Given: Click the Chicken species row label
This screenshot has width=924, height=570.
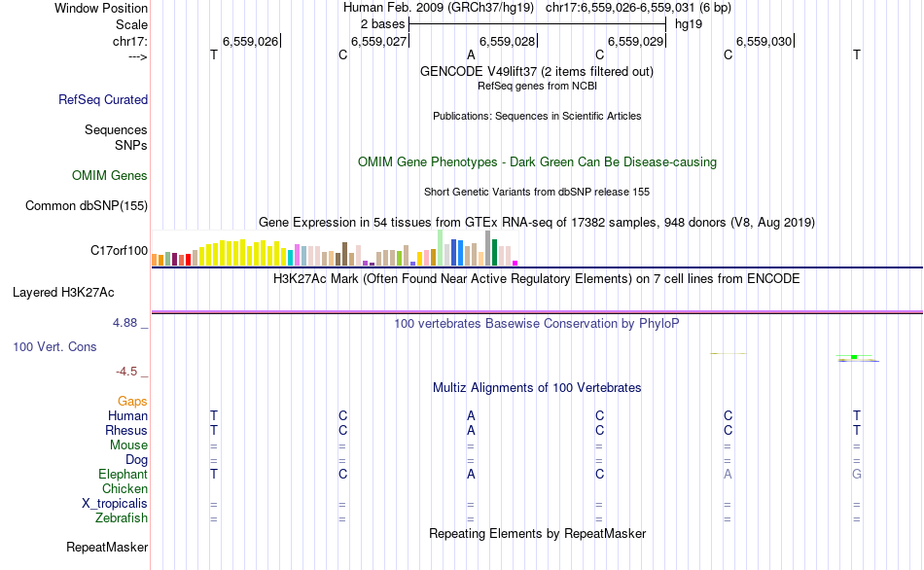Looking at the screenshot, I should tap(124, 489).
